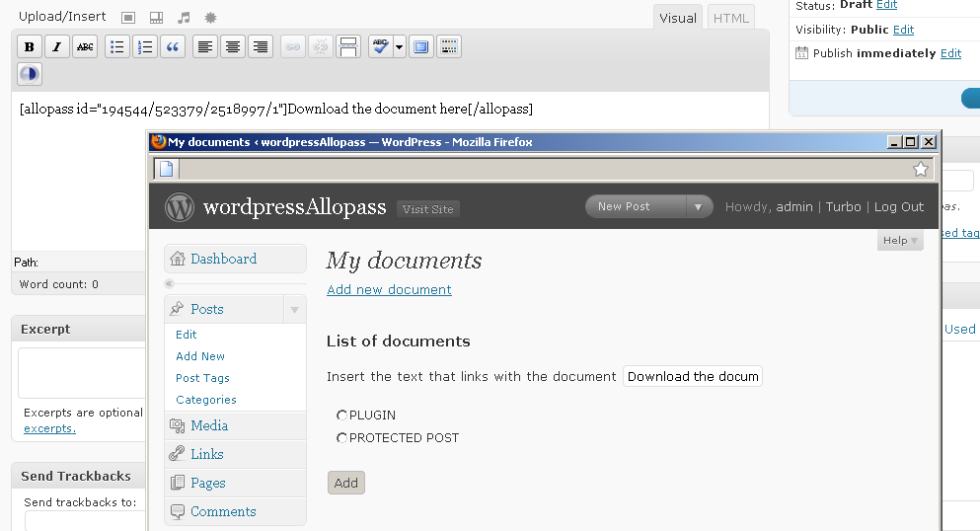Click the Visit Site button
The height and width of the screenshot is (531, 980).
coord(428,209)
